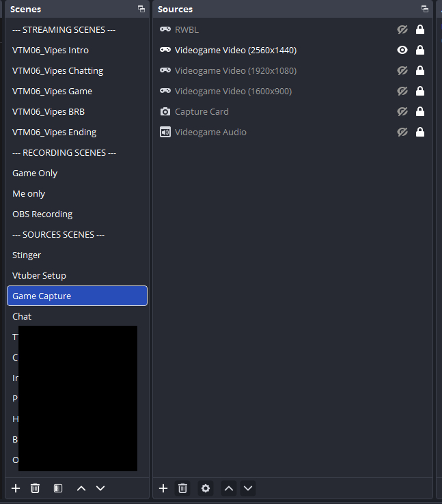442x504 pixels.
Task: Remove the selected scene with trash icon
Action: 35,488
